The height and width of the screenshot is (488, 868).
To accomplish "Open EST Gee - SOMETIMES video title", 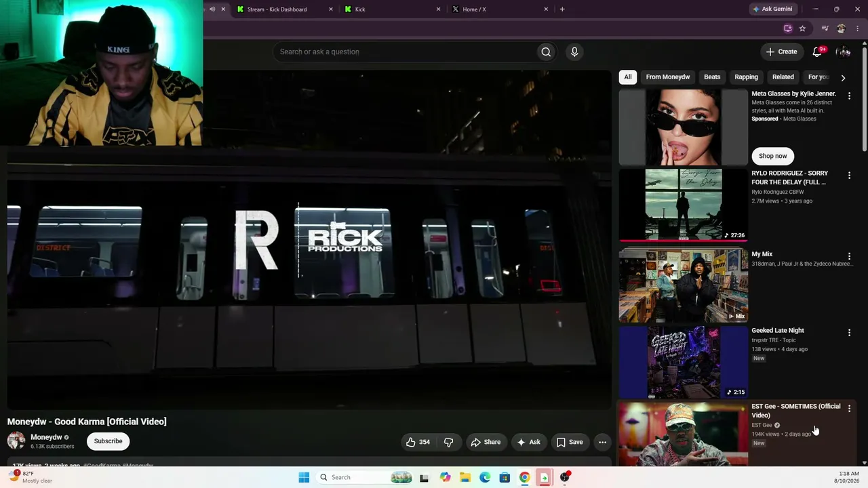I will tap(796, 411).
